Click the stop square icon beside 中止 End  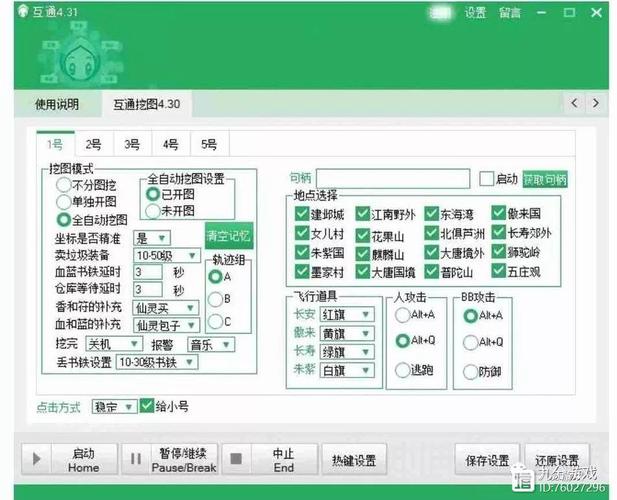(236, 459)
